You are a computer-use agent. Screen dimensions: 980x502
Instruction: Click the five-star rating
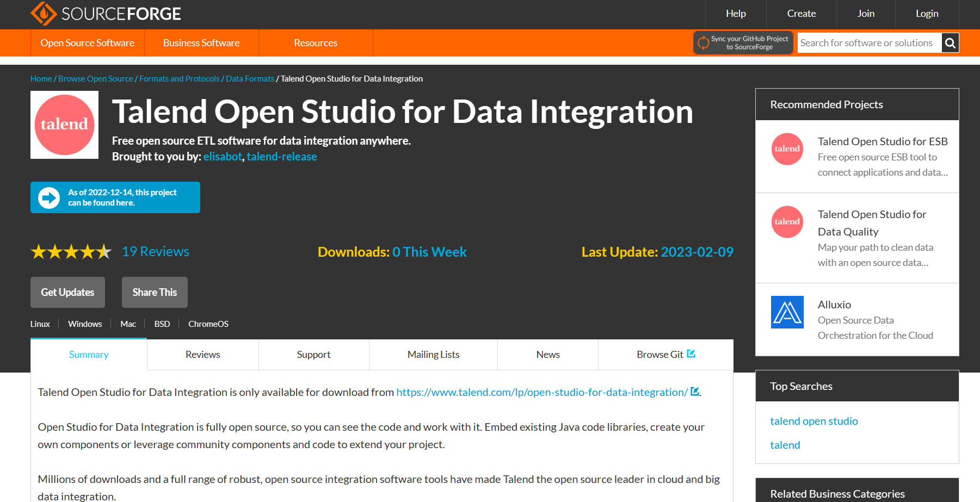[x=71, y=252]
